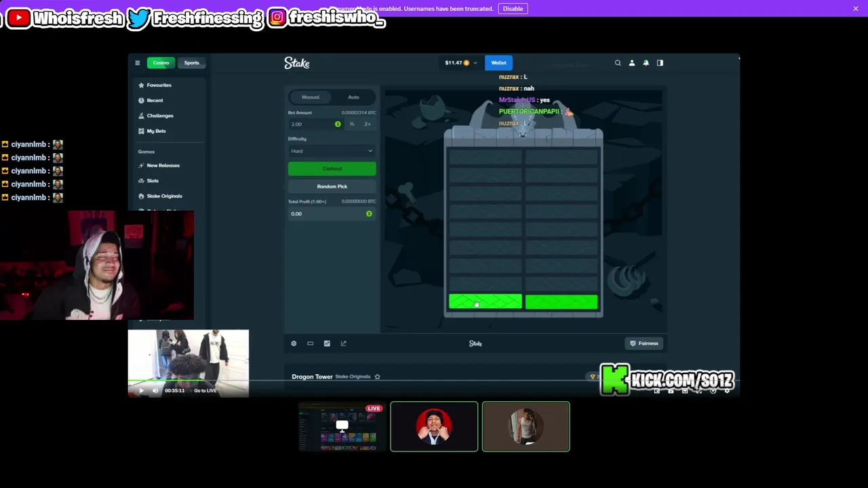Click the Total Profit value field
This screenshot has height=488, width=868.
coord(332,214)
